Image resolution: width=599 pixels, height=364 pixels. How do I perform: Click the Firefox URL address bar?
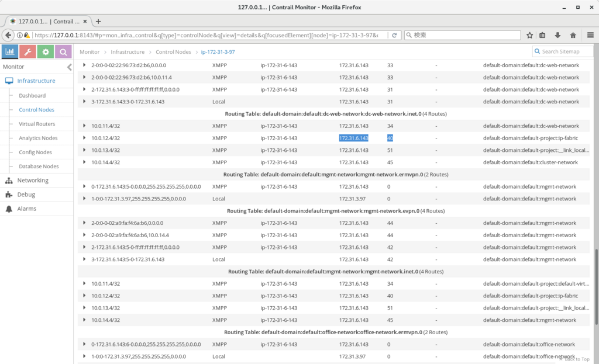pyautogui.click(x=206, y=35)
